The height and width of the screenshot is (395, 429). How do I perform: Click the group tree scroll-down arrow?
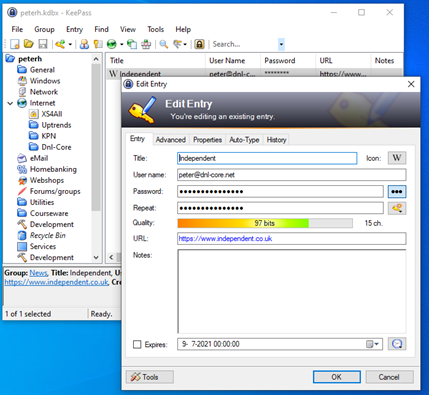(96, 257)
